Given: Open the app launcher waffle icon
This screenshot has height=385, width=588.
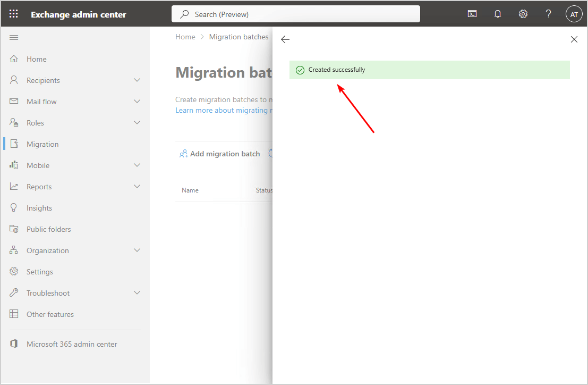Looking at the screenshot, I should pos(14,14).
